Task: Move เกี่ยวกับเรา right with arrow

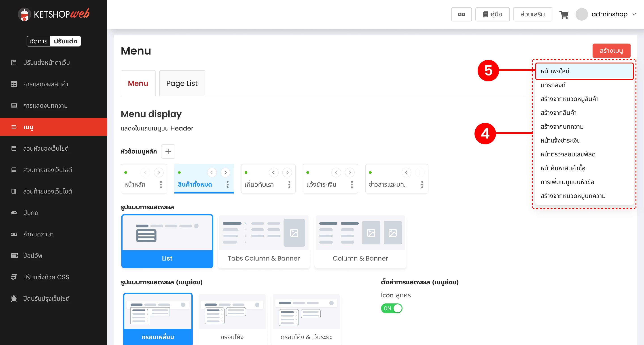Action: pos(287,172)
